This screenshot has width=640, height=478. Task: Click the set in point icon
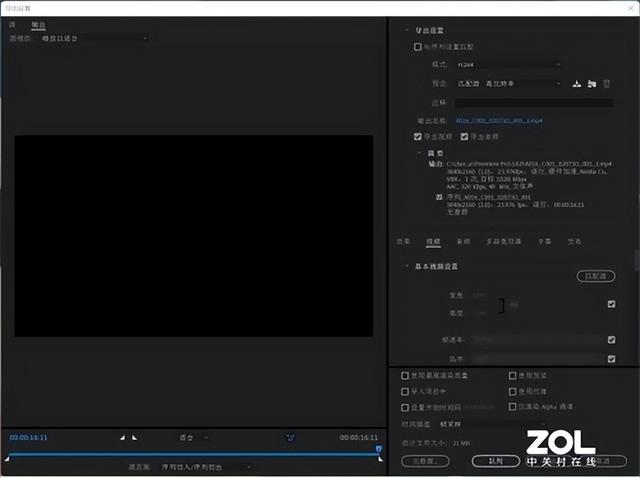[122, 438]
